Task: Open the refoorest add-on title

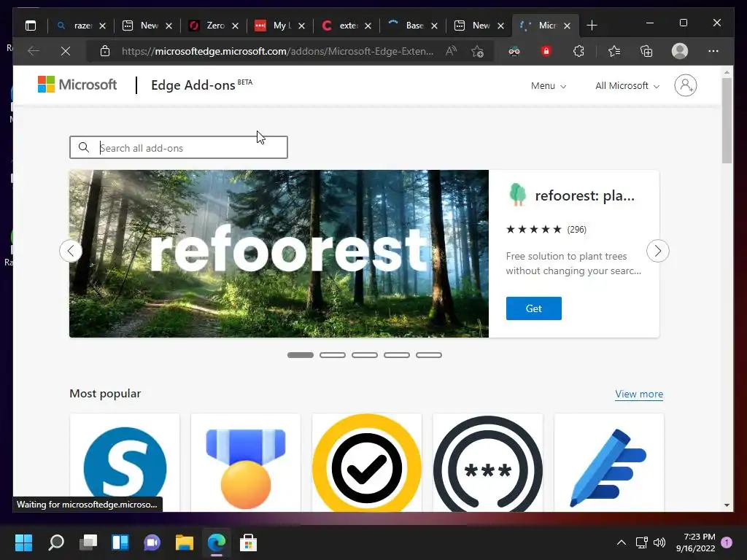Action: click(585, 195)
